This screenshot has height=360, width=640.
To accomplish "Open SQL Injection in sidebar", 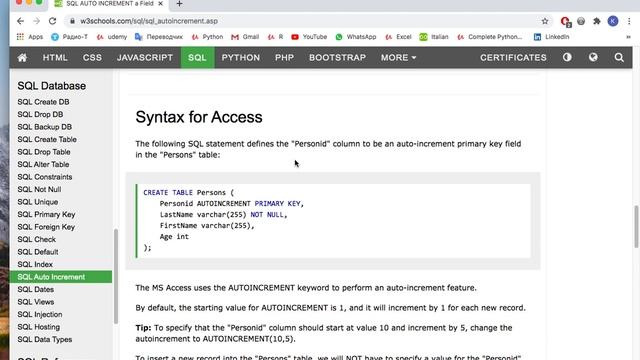I will 40,315.
